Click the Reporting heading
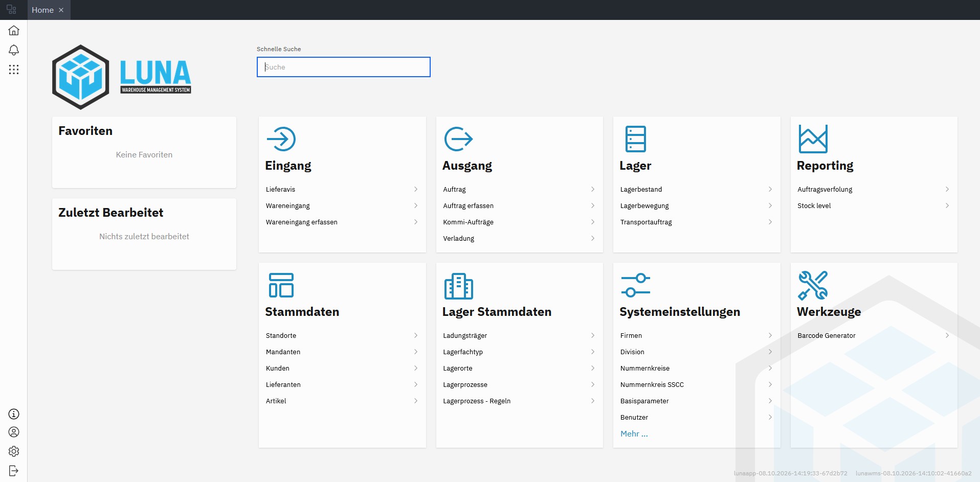 [825, 166]
